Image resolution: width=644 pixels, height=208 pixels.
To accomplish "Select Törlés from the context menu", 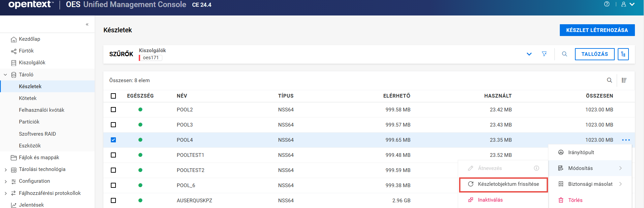I will (590, 200).
